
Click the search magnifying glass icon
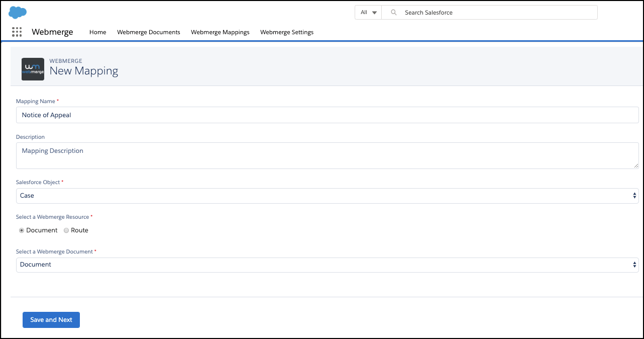point(394,13)
